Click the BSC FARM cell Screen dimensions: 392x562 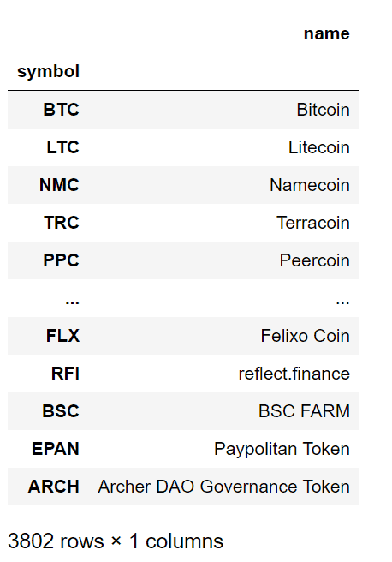point(305,411)
